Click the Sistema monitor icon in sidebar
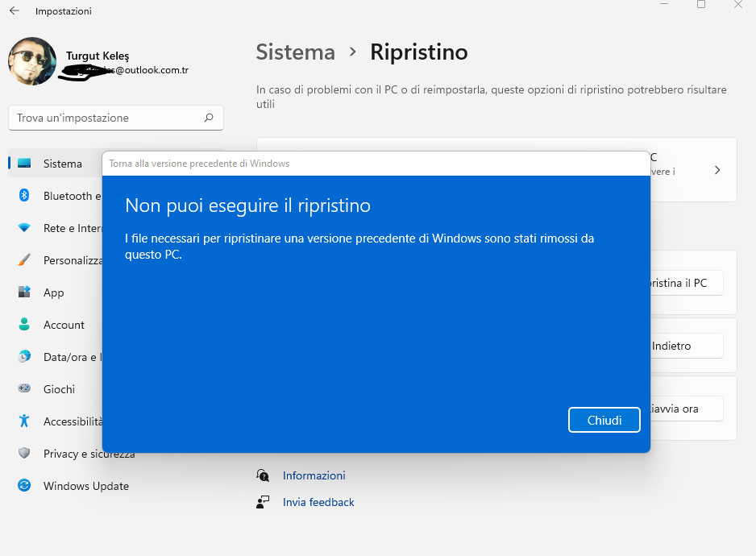This screenshot has height=556, width=756. pos(24,164)
